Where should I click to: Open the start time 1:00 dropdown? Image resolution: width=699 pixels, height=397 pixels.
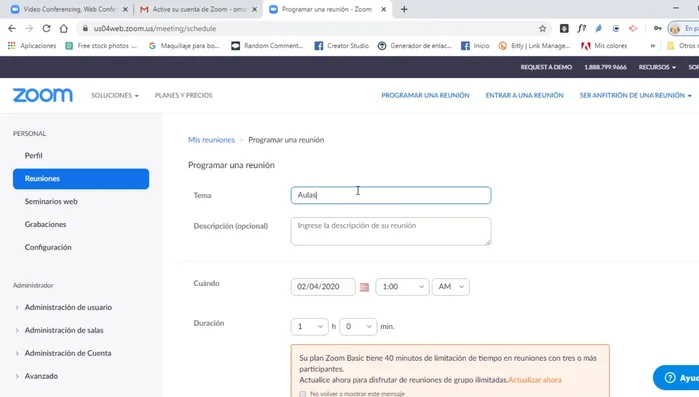pyautogui.click(x=402, y=287)
